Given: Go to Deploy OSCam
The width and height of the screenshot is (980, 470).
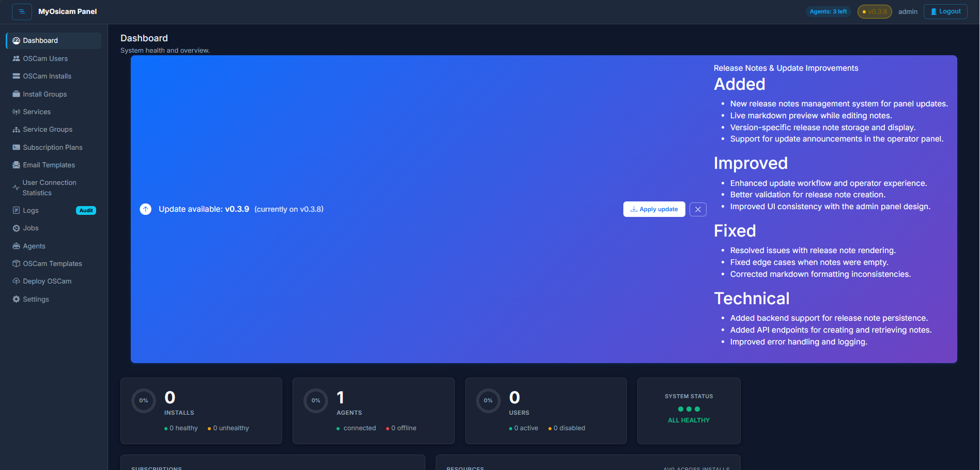Looking at the screenshot, I should tap(54, 281).
